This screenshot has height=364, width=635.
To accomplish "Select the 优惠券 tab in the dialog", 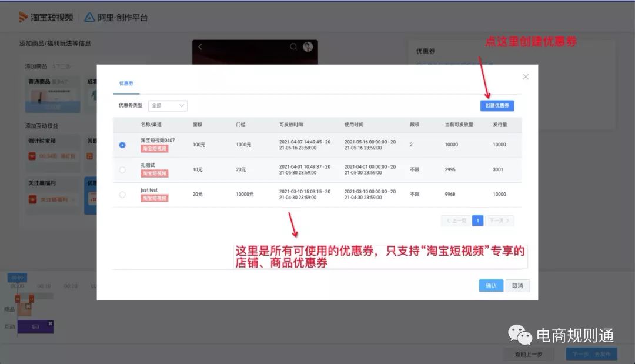I will [x=126, y=84].
